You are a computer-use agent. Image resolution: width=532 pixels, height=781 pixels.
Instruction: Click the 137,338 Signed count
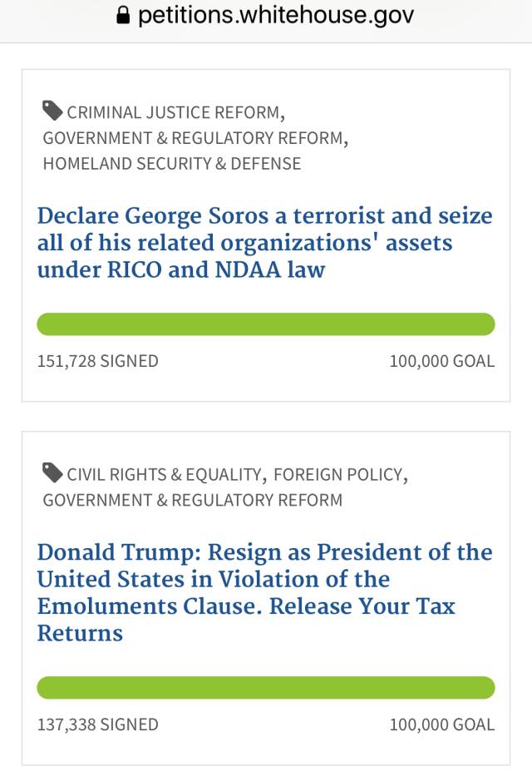point(98,724)
